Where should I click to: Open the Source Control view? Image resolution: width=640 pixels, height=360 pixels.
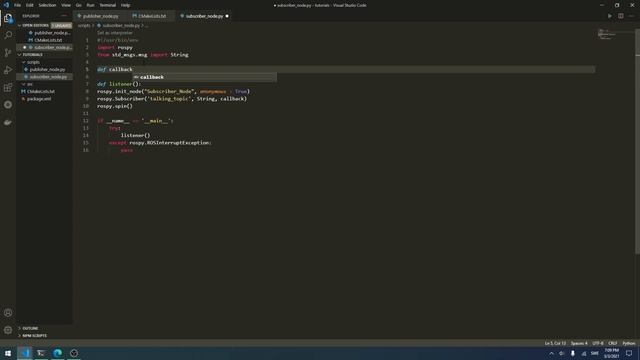[x=8, y=53]
